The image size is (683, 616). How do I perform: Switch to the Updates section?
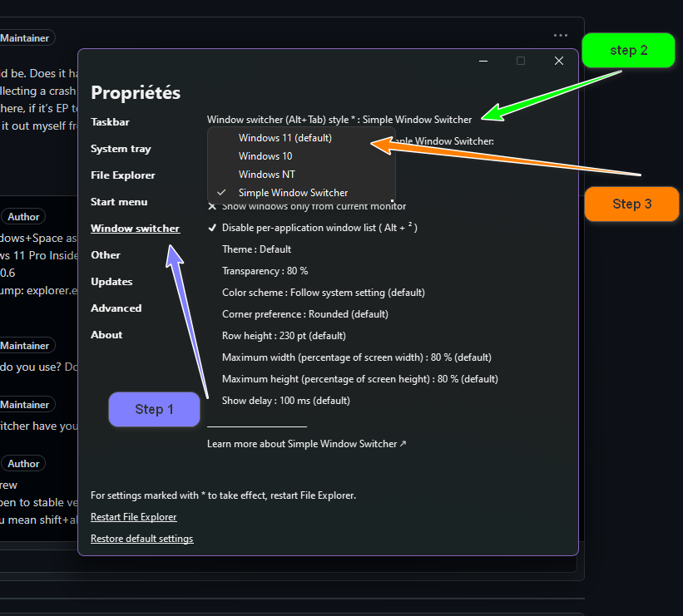click(x=111, y=282)
